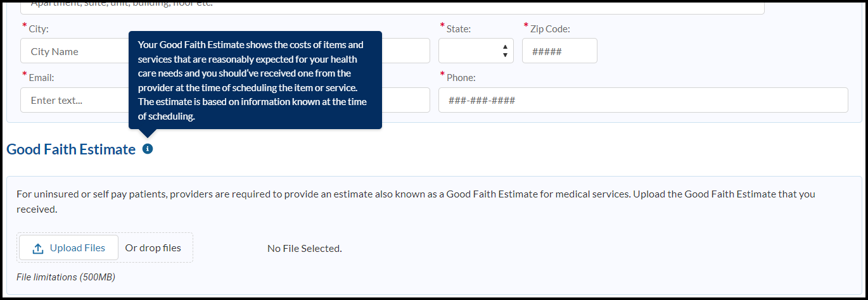This screenshot has width=868, height=300.
Task: Click the 'File limitations (500MB)' note
Action: click(x=66, y=277)
